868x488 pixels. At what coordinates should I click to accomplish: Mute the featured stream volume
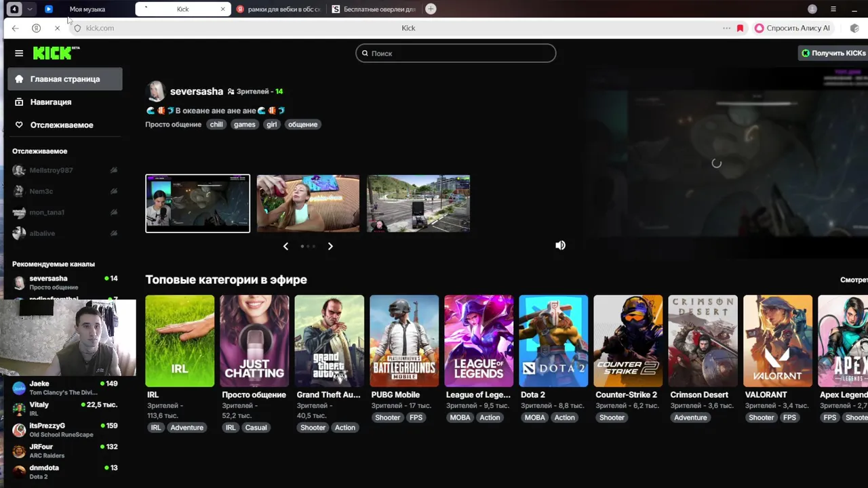point(560,245)
